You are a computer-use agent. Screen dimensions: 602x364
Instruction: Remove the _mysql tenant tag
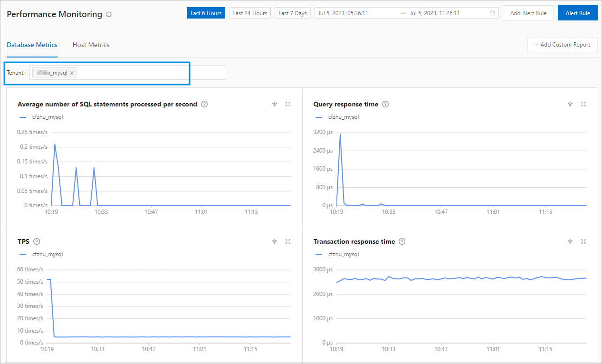pyautogui.click(x=72, y=73)
